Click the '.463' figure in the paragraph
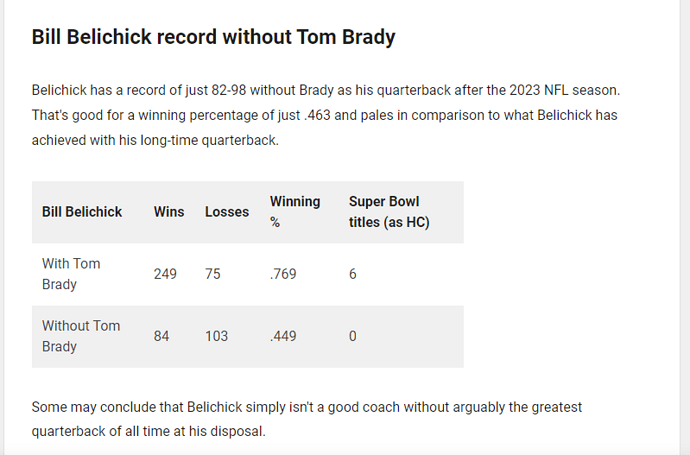The width and height of the screenshot is (690, 455). [x=317, y=115]
